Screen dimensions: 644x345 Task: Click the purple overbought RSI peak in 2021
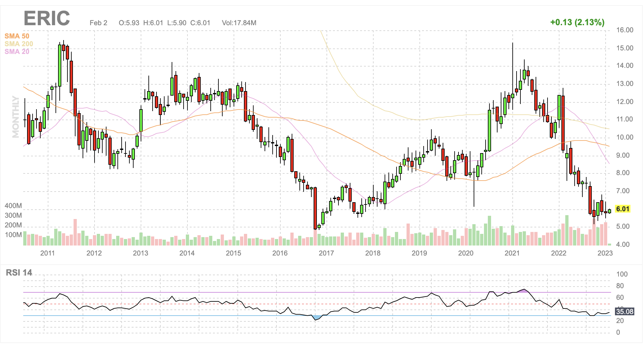pyautogui.click(x=524, y=291)
